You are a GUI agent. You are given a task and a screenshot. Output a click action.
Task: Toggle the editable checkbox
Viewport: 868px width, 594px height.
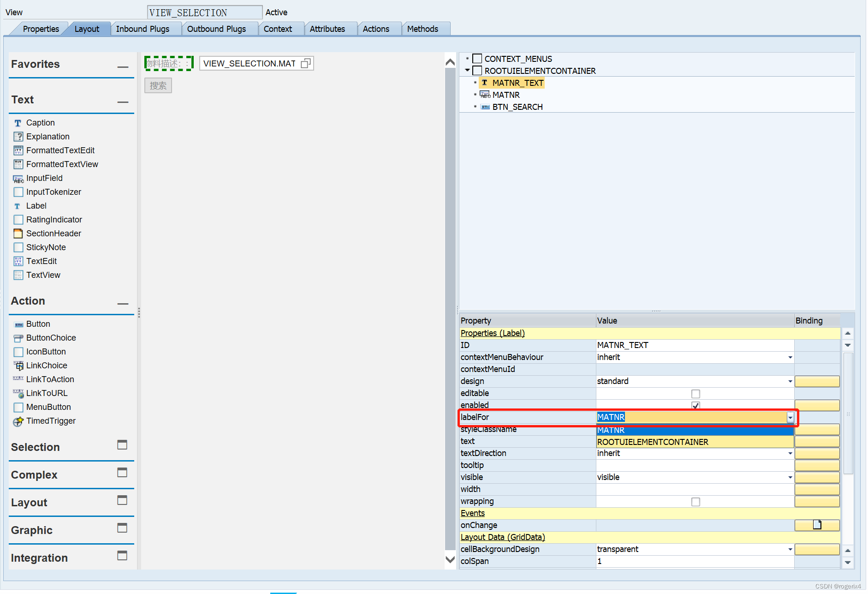[x=696, y=394]
